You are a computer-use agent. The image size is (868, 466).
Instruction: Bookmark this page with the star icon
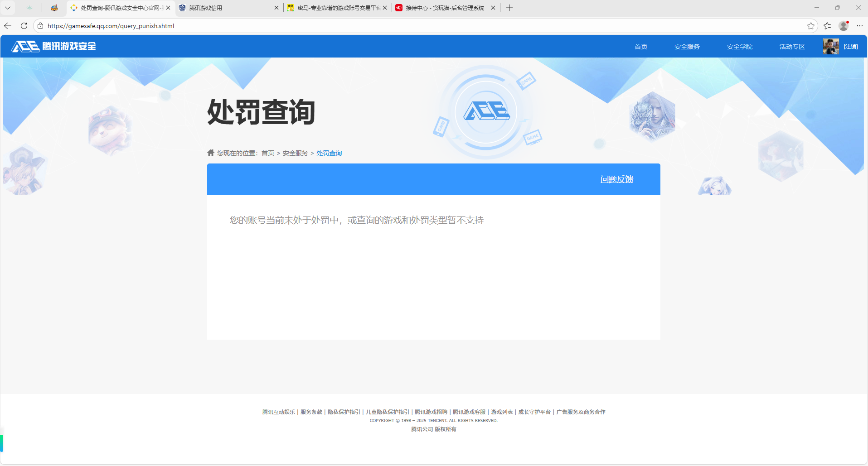[x=811, y=26]
